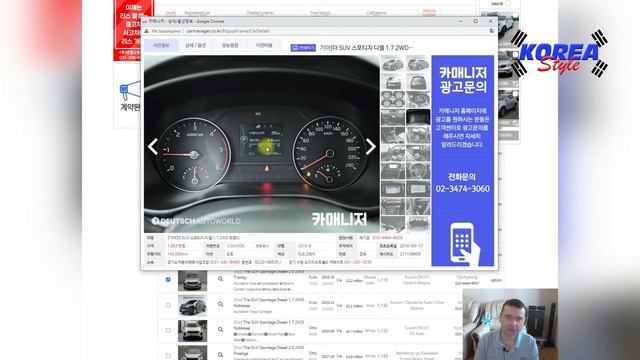Select the highlighted dashboard cluster thumbnail

point(418,117)
